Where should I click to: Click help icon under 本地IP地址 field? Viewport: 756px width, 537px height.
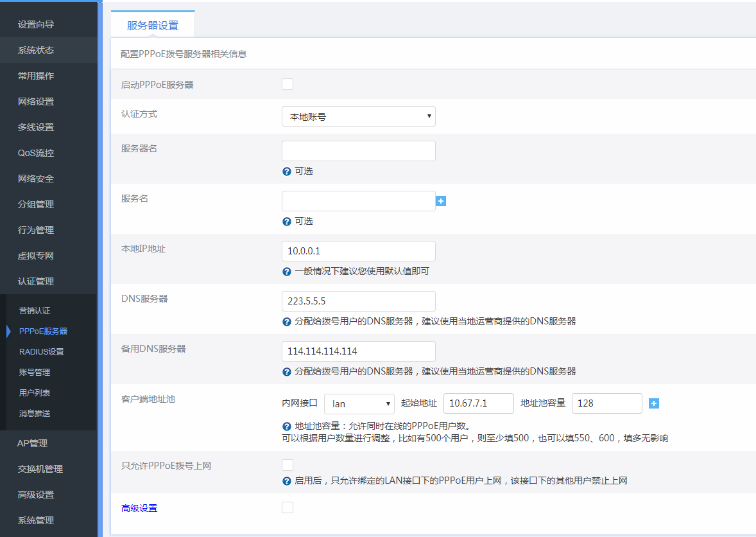[287, 272]
